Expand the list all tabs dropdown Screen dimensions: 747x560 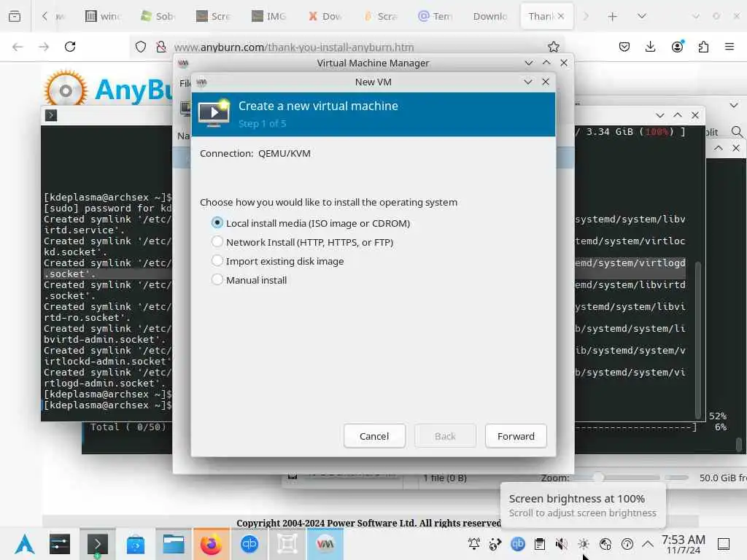pyautogui.click(x=642, y=16)
